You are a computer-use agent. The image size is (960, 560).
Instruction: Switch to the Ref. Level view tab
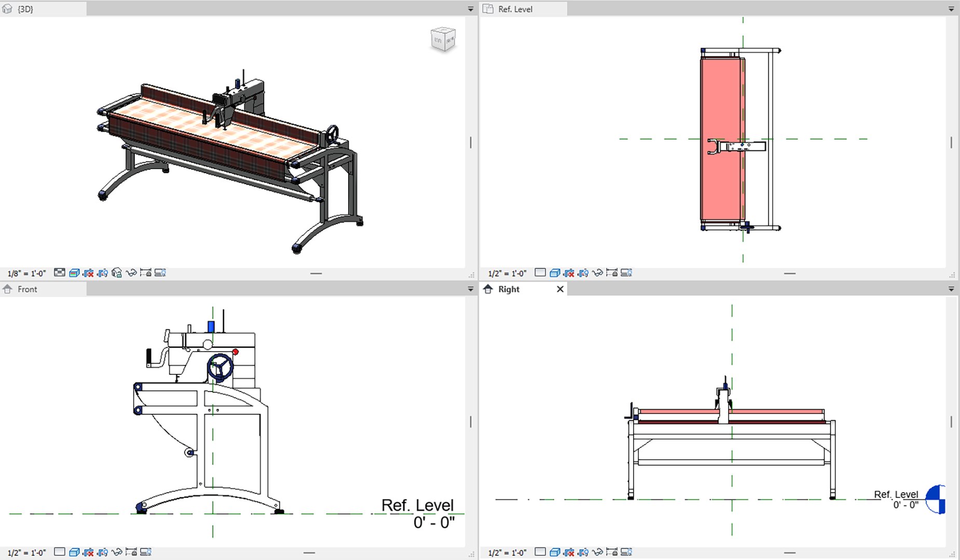pos(524,9)
